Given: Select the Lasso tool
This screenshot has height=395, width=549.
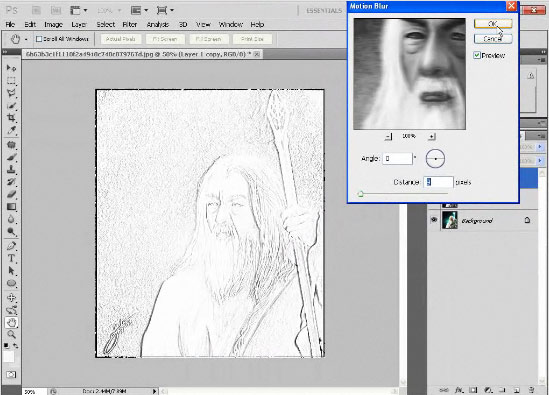Looking at the screenshot, I should pos(11,93).
